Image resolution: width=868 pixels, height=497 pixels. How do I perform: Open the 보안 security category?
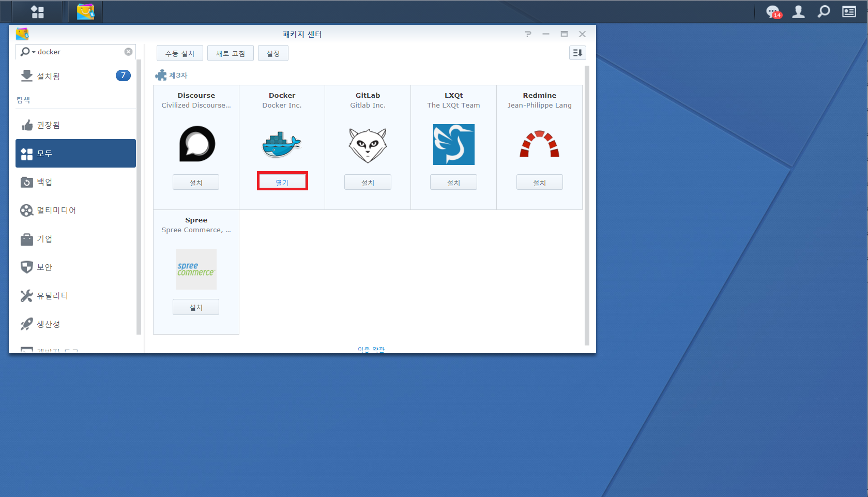click(75, 267)
